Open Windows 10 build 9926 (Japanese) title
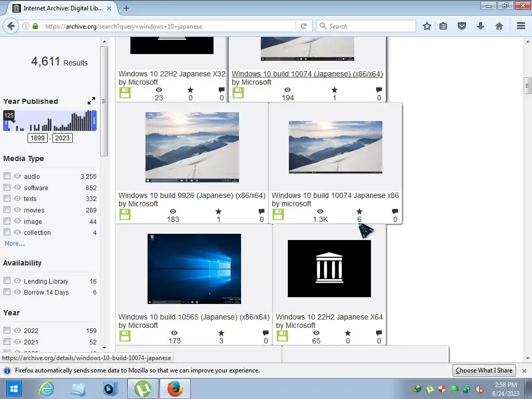 click(x=192, y=195)
